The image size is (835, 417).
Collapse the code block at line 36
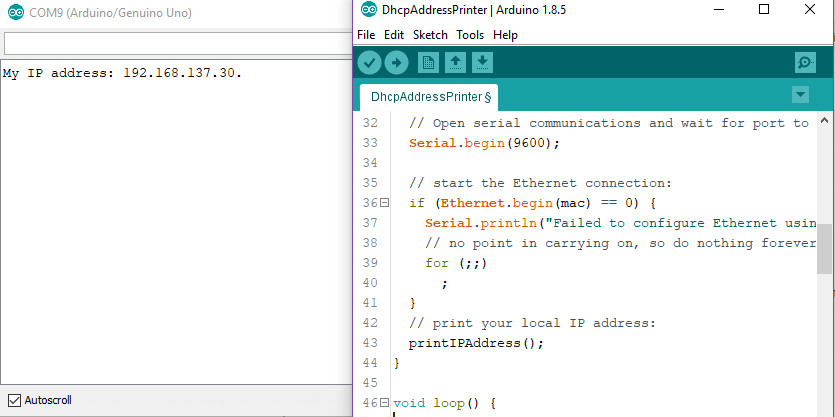click(x=384, y=203)
